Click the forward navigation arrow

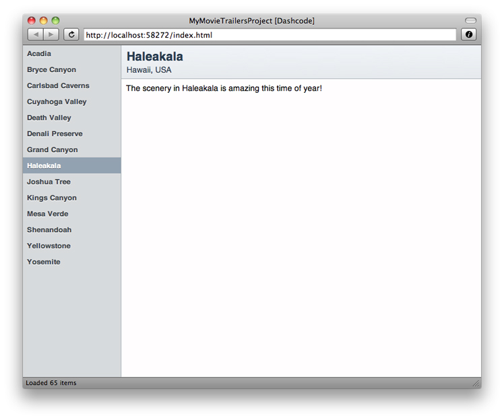click(51, 34)
